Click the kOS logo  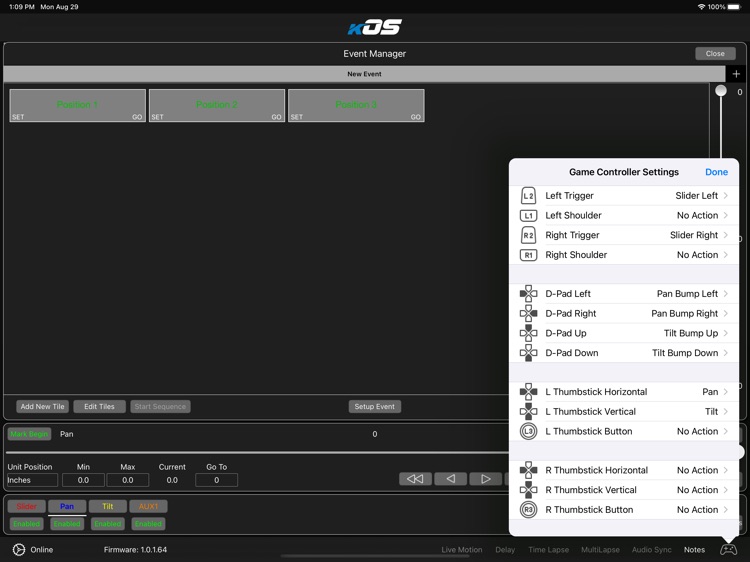tap(375, 27)
